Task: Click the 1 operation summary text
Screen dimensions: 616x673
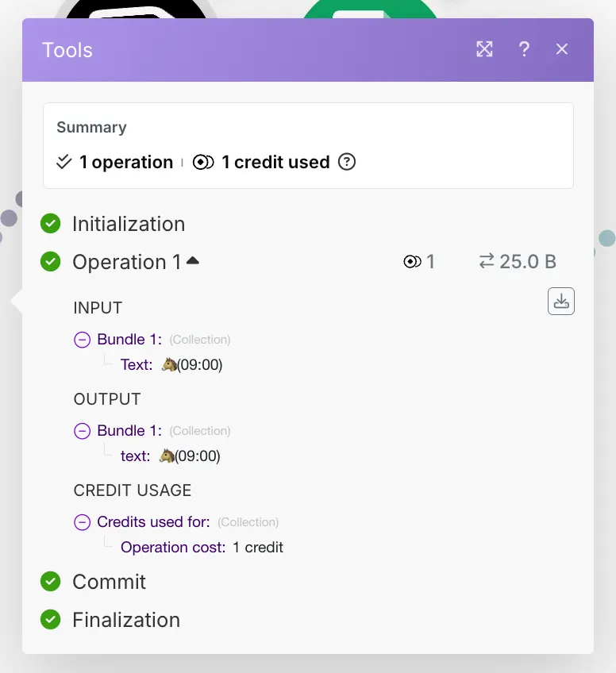Action: [x=125, y=162]
